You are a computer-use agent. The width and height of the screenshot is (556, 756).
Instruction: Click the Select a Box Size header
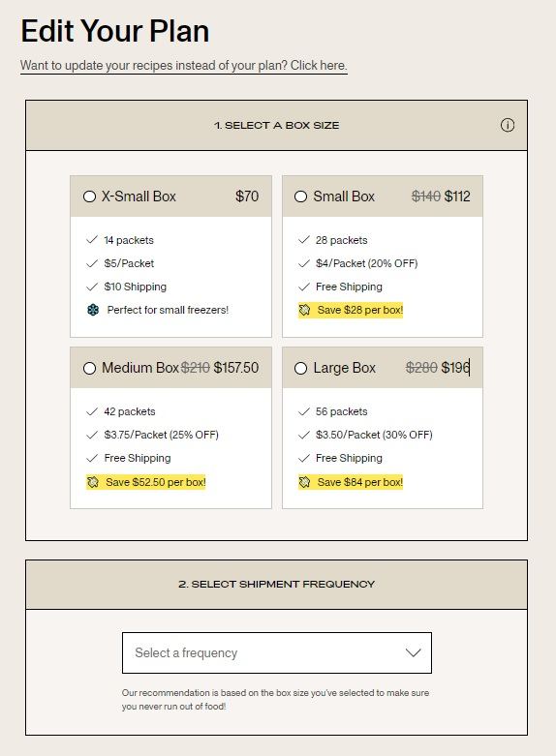pyautogui.click(x=277, y=126)
